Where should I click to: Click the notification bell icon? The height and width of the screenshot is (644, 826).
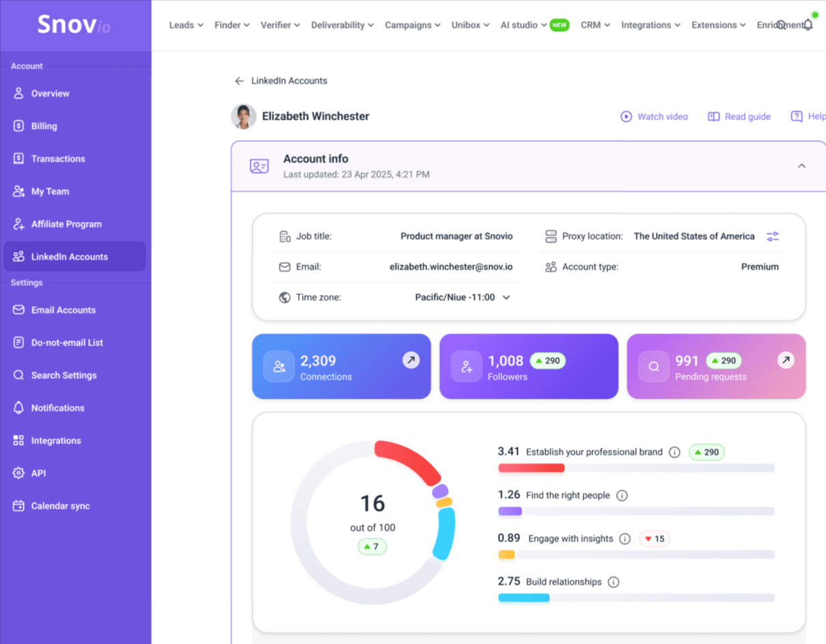point(808,25)
